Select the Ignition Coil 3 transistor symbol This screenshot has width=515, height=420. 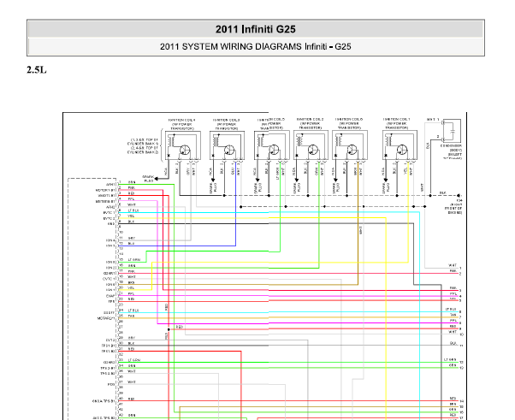click(229, 151)
